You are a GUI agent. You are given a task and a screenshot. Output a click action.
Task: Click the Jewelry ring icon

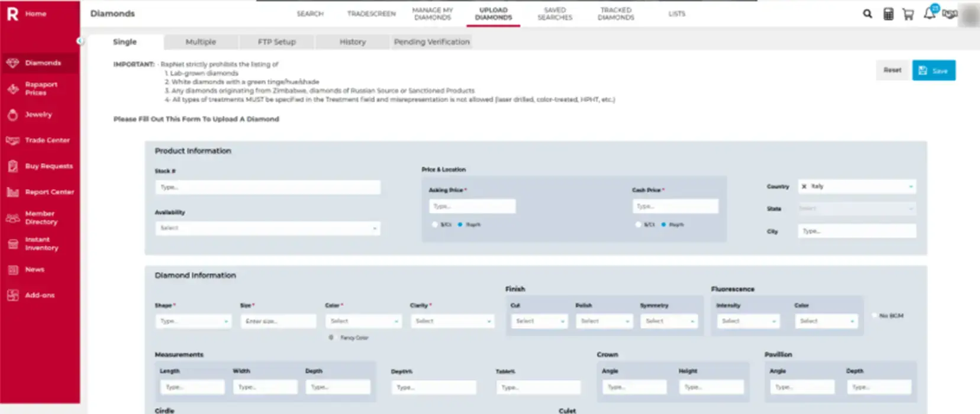pyautogui.click(x=12, y=115)
